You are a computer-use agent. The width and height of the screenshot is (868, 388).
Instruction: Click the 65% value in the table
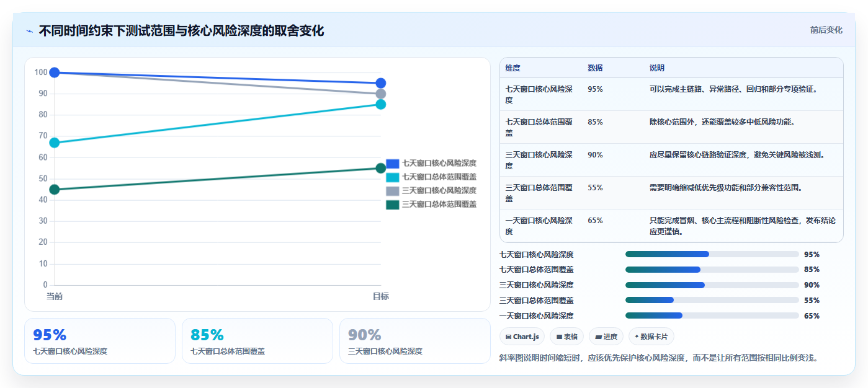click(595, 221)
